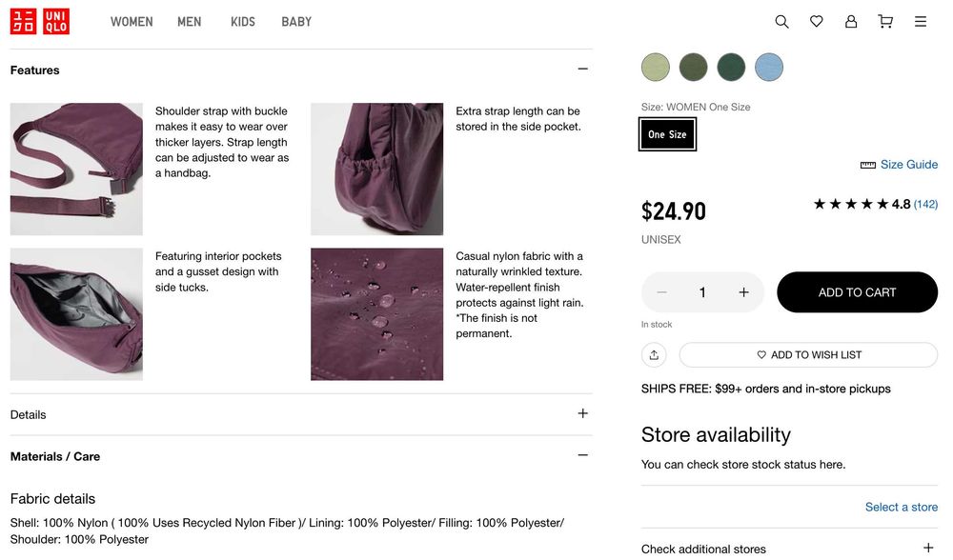
Task: Collapse the Features section
Action: (x=582, y=70)
